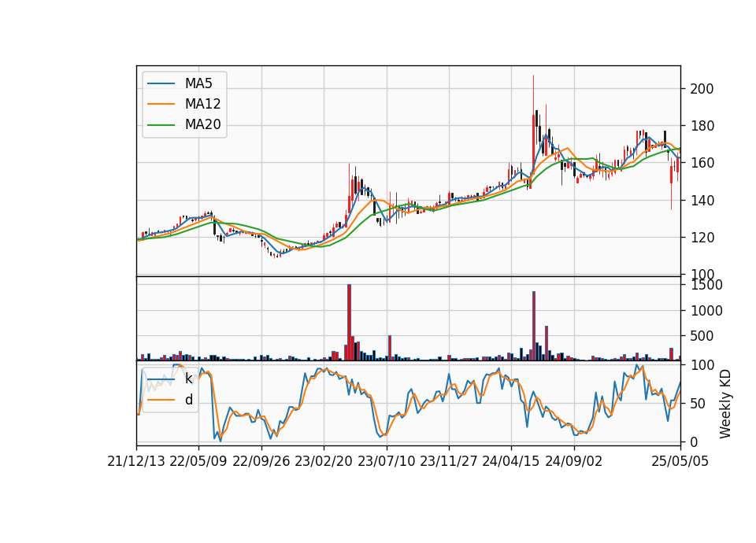756x543 pixels.
Task: Click the 25/05/05 date tick label
Action: (x=680, y=461)
